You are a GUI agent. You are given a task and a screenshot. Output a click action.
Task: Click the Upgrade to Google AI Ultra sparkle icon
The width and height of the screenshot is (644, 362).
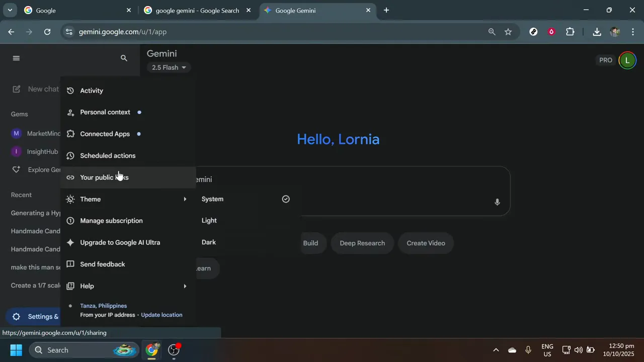point(70,242)
